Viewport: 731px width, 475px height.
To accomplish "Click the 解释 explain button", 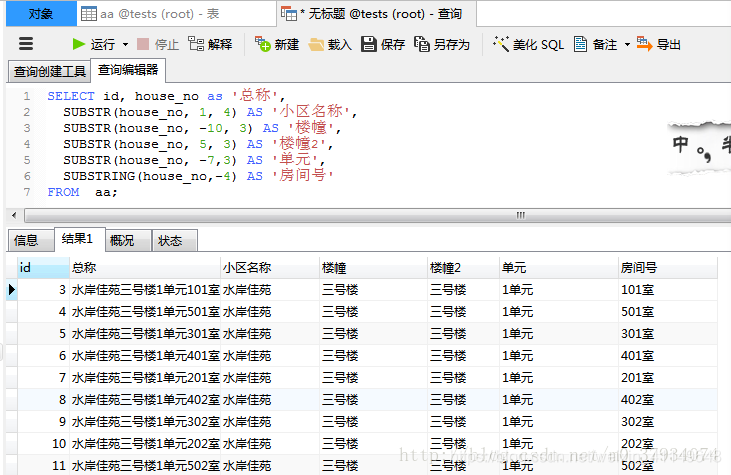I will 210,44.
